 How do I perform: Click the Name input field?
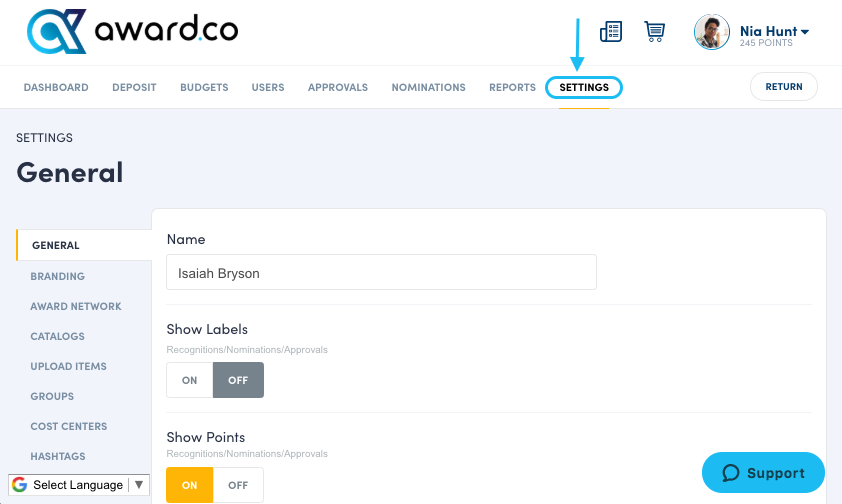(x=381, y=272)
